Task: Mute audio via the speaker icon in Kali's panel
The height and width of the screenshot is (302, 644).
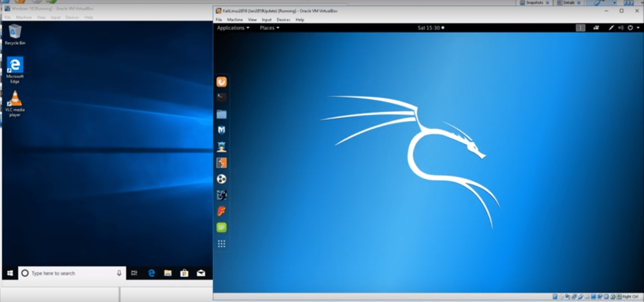Action: [x=621, y=27]
